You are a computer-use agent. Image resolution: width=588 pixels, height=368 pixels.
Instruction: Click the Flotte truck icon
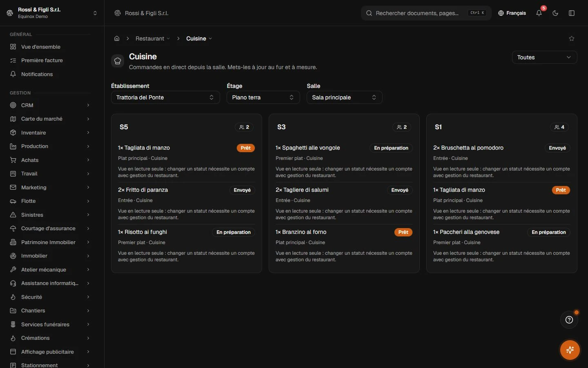click(13, 201)
